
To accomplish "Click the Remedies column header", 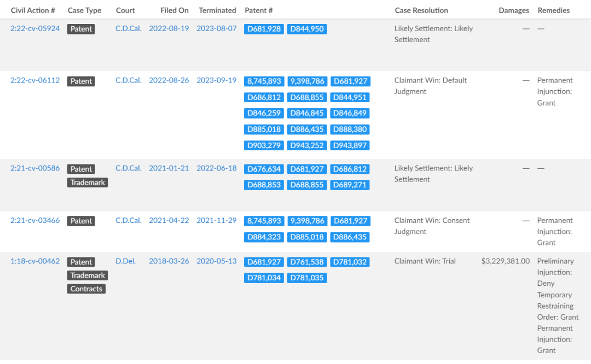I will coord(554,10).
